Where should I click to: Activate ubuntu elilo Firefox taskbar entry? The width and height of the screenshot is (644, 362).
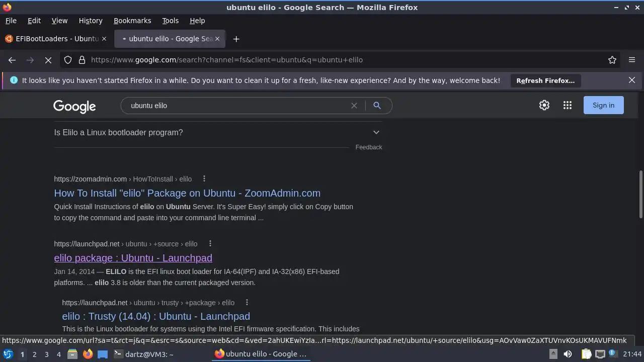click(x=262, y=354)
